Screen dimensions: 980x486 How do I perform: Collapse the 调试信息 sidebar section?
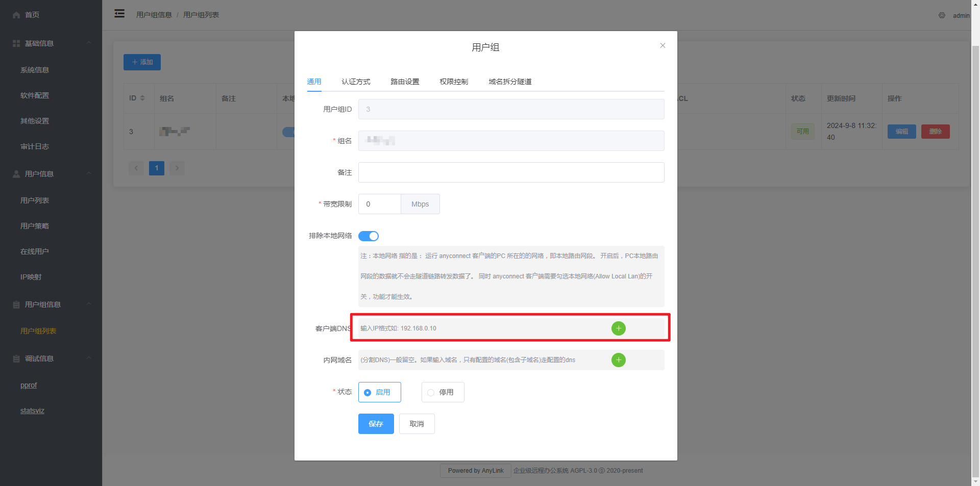(x=89, y=358)
